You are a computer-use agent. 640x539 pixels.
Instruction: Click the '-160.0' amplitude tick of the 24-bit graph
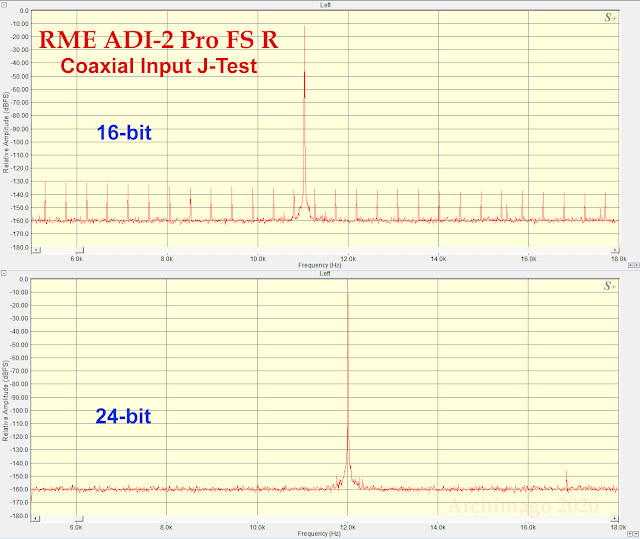point(20,489)
